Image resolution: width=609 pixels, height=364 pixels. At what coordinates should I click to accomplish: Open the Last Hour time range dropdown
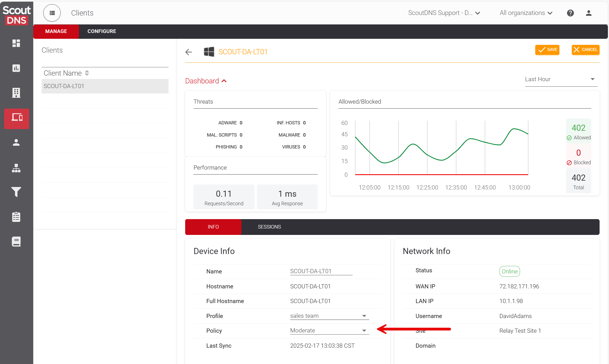(x=561, y=80)
